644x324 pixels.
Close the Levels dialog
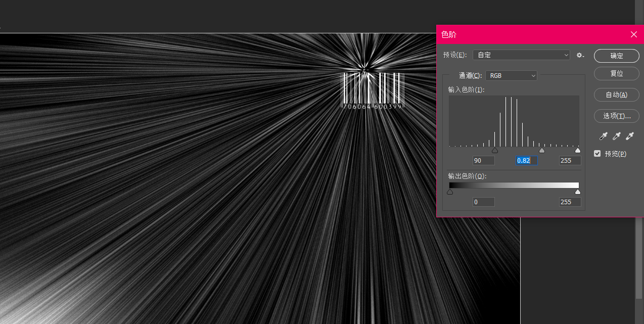click(634, 34)
